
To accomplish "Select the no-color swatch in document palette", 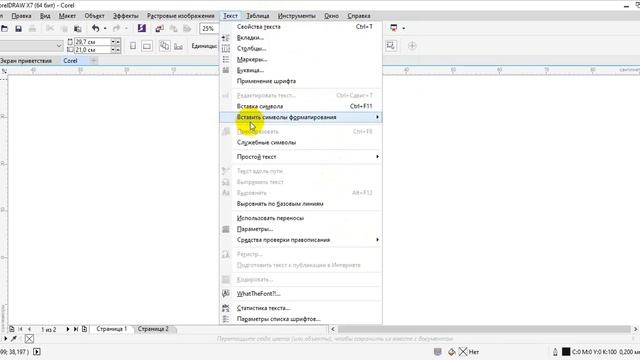I will tap(29, 339).
